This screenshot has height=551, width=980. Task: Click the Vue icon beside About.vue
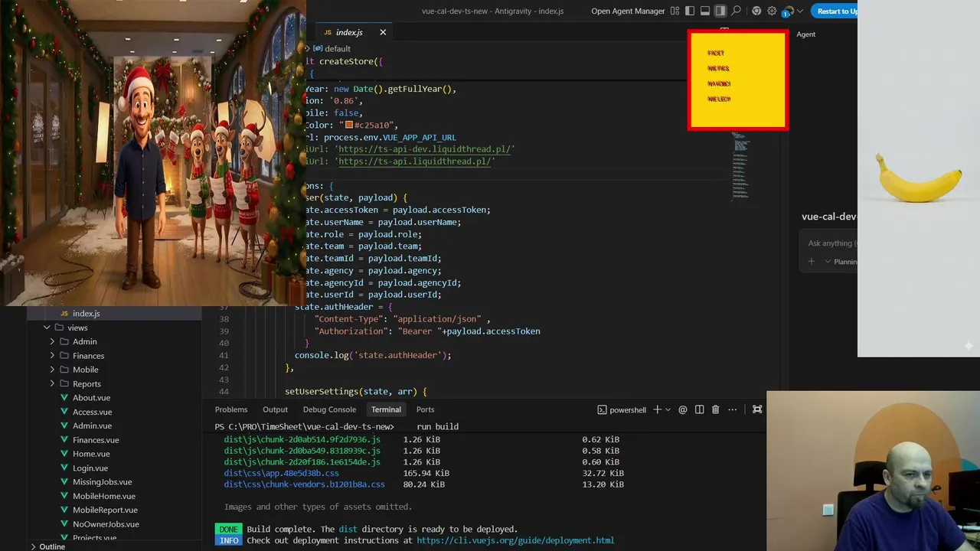[65, 398]
